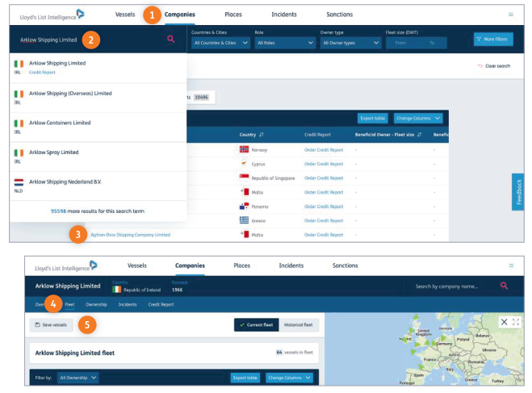Toggle Historical fleet view
The height and width of the screenshot is (393, 532).
click(x=299, y=325)
